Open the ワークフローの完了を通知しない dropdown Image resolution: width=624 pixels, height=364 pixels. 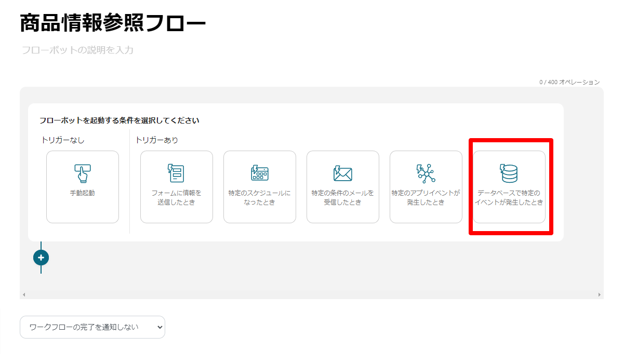(x=92, y=327)
